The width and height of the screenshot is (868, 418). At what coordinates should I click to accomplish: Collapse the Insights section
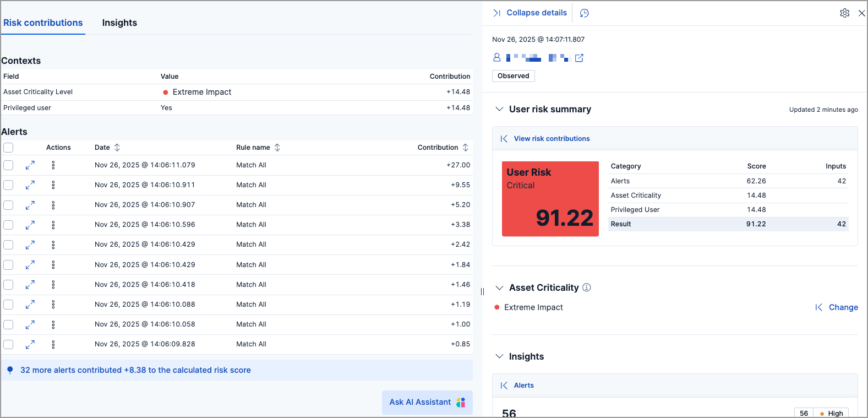coord(499,356)
